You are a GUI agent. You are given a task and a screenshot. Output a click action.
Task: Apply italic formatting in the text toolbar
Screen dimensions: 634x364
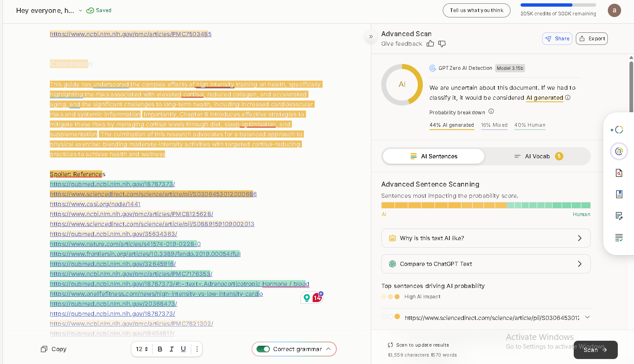point(172,349)
